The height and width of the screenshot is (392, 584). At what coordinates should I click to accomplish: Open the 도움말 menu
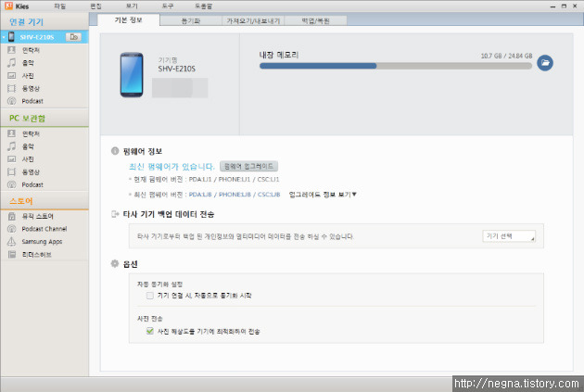point(204,6)
